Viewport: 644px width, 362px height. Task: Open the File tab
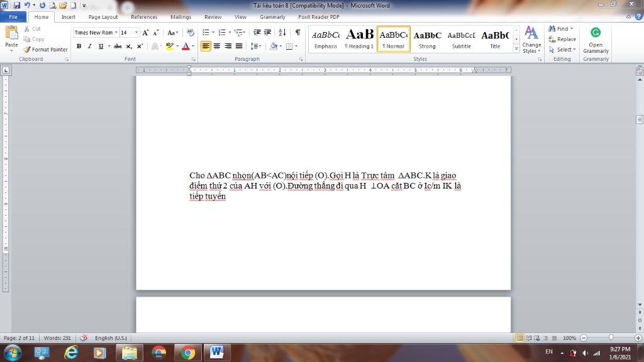tap(13, 17)
